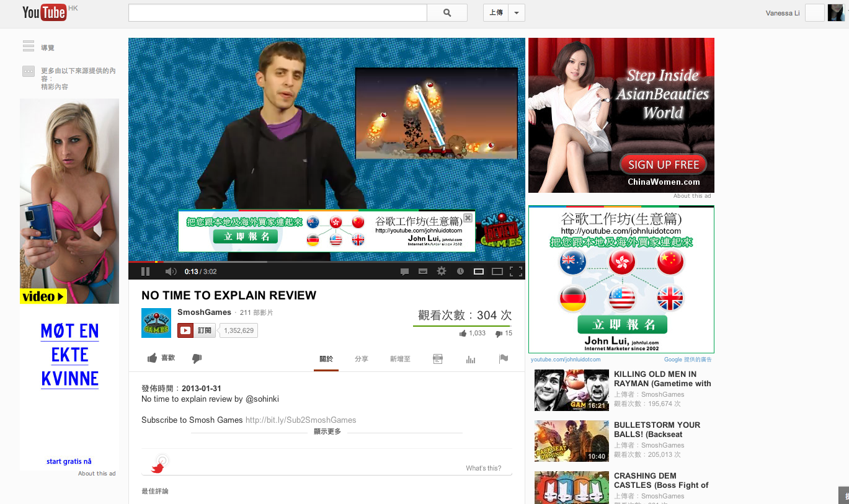
Task: Open the Sub2SmoshGames bit.ly link
Action: (x=301, y=420)
